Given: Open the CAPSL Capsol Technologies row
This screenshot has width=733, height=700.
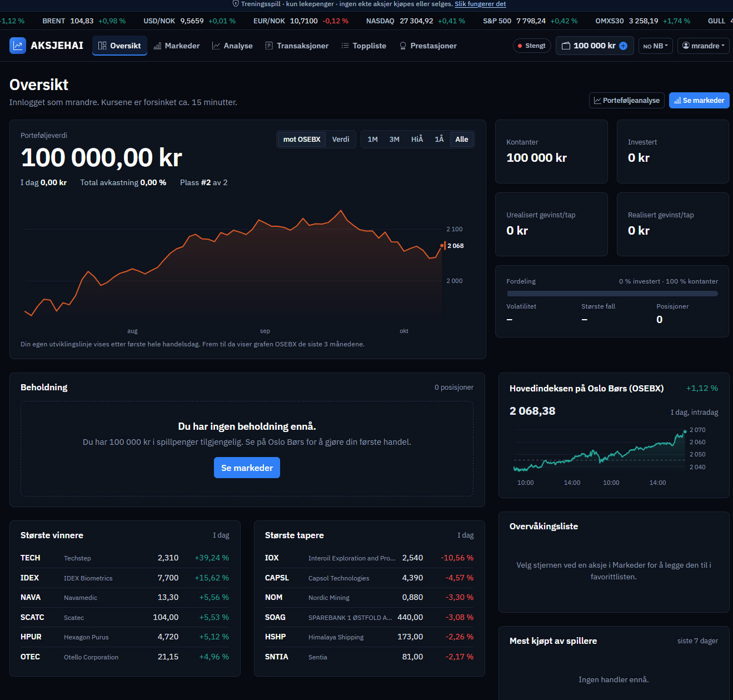Looking at the screenshot, I should [x=369, y=578].
